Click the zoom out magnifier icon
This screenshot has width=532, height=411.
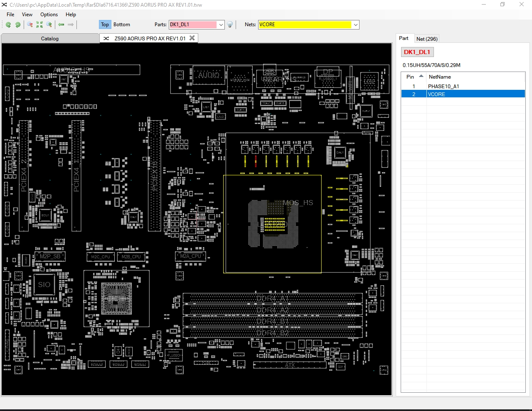pos(30,25)
